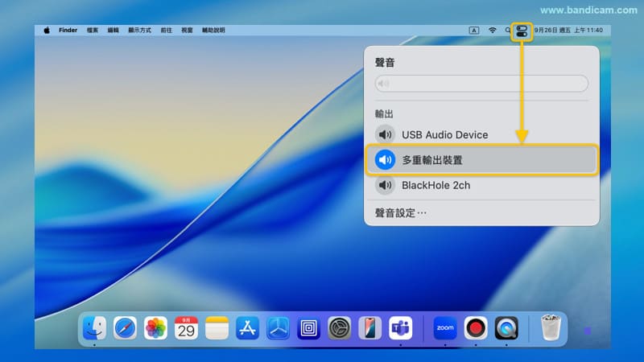Click the blue 多重輸出裝置 speaker icon
Screen dimensions: 644x362
pyautogui.click(x=385, y=159)
